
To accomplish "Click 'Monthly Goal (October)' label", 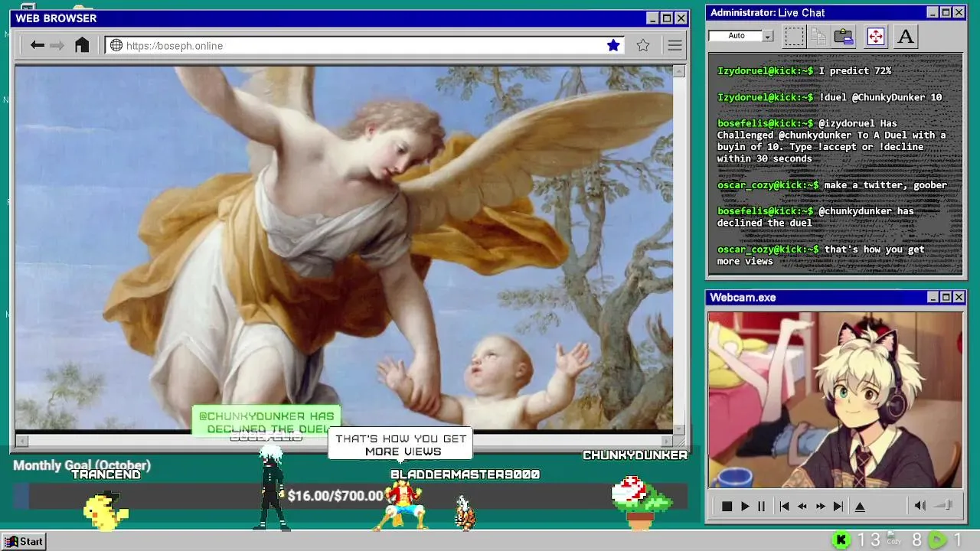I will 82,465.
